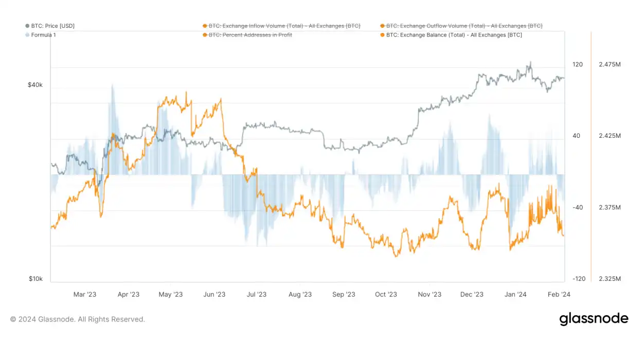Select the Jun '23 date label

pyautogui.click(x=214, y=295)
